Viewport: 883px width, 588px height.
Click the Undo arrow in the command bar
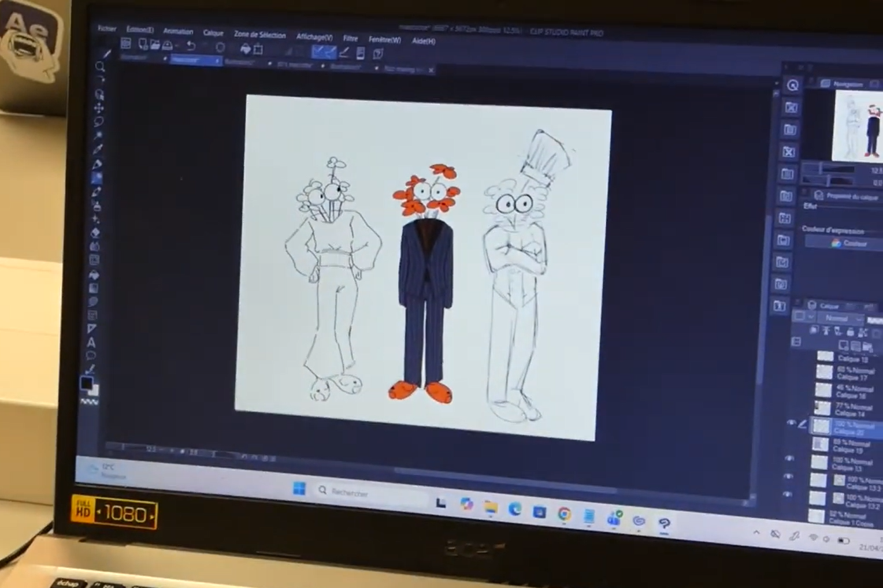[191, 46]
